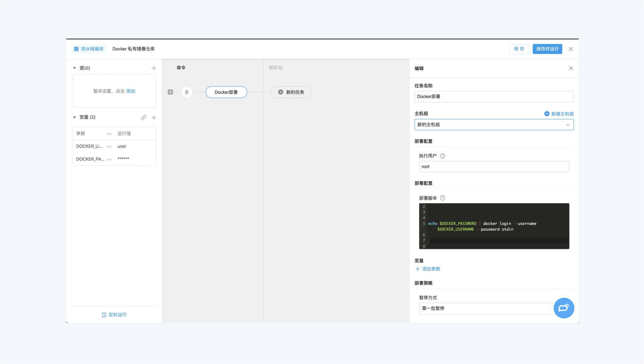Select the DOCKER_PA... variable row
The image size is (644, 364).
(x=114, y=159)
